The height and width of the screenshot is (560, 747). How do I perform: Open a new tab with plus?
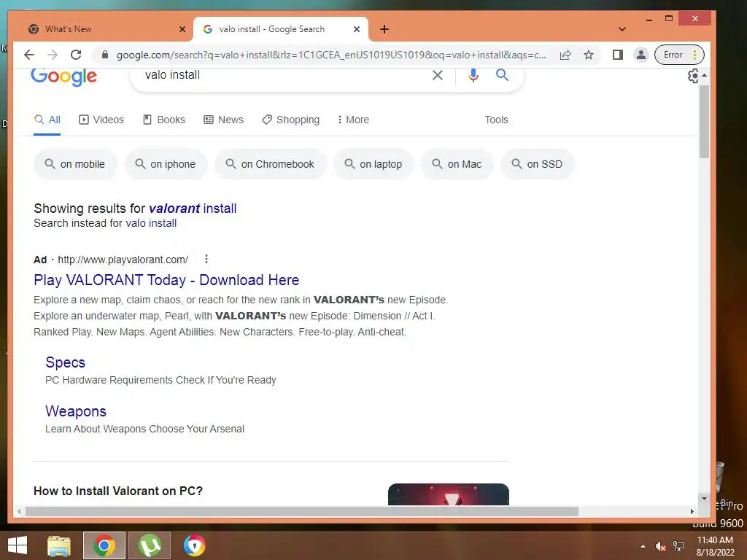click(384, 29)
